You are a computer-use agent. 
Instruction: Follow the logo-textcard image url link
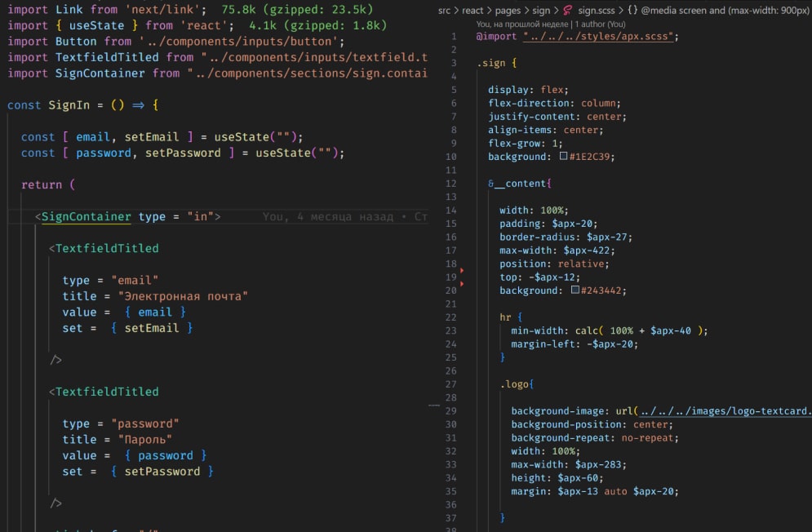(725, 411)
